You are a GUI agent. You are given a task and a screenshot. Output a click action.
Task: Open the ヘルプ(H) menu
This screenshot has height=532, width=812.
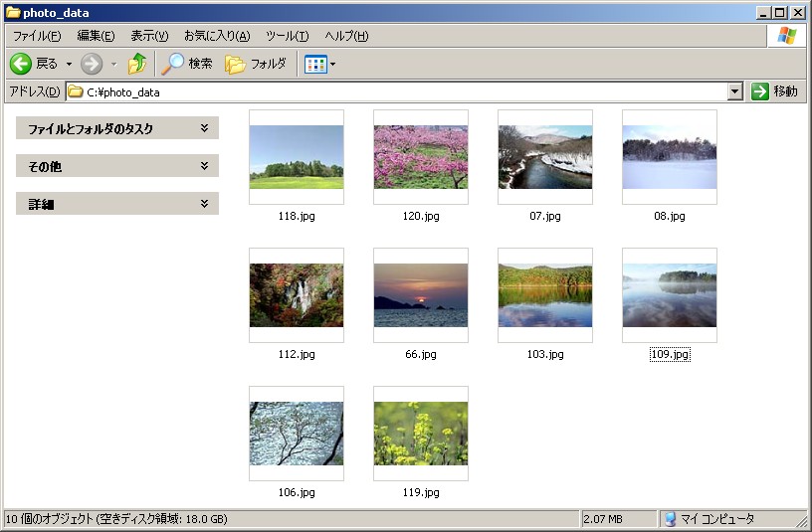click(346, 36)
